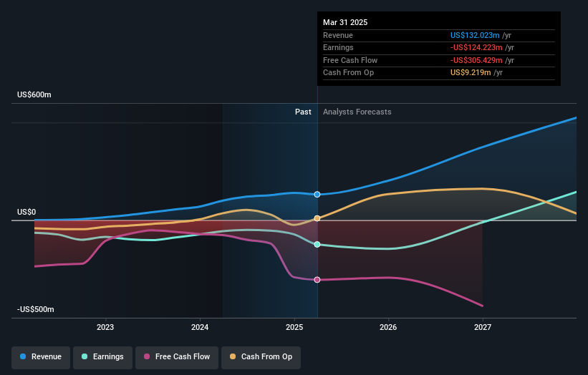Click the Earnings row label in tooltip
Image resolution: width=588 pixels, height=375 pixels.
(338, 47)
